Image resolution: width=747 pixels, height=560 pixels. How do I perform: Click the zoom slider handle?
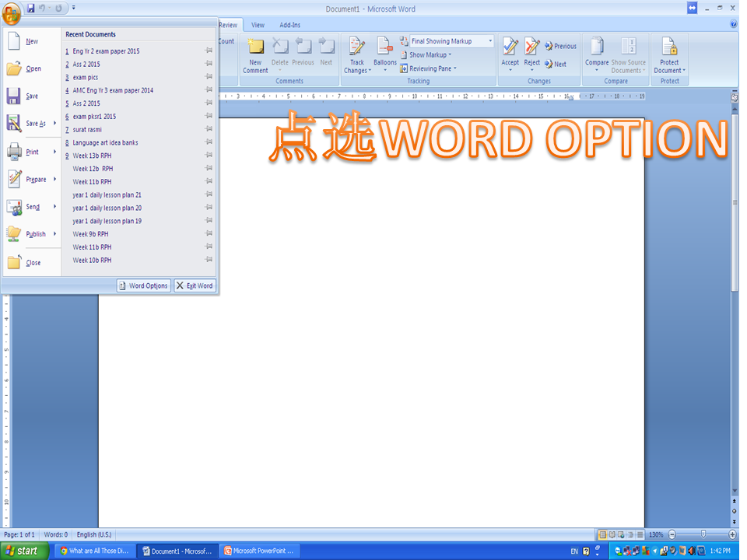pyautogui.click(x=703, y=534)
